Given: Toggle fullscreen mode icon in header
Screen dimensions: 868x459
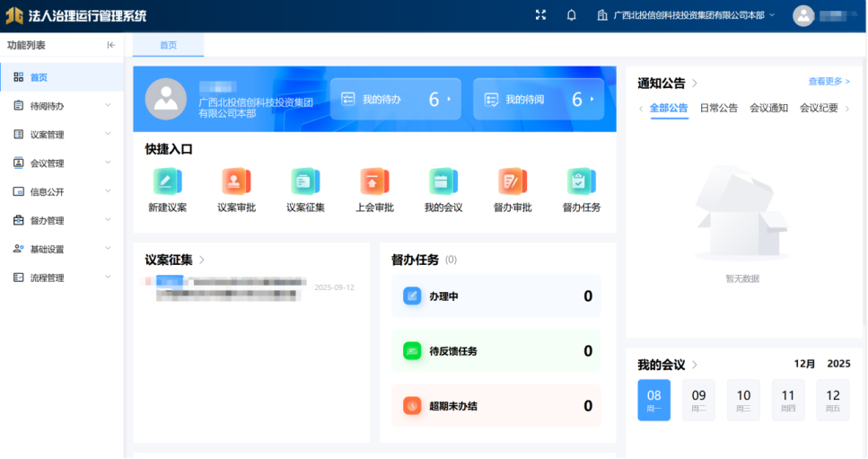Looking at the screenshot, I should click(540, 15).
